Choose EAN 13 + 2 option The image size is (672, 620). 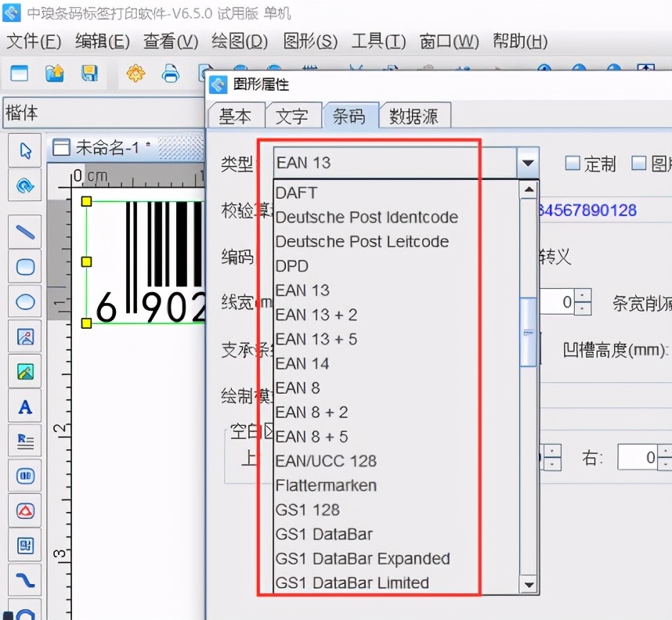click(396, 315)
